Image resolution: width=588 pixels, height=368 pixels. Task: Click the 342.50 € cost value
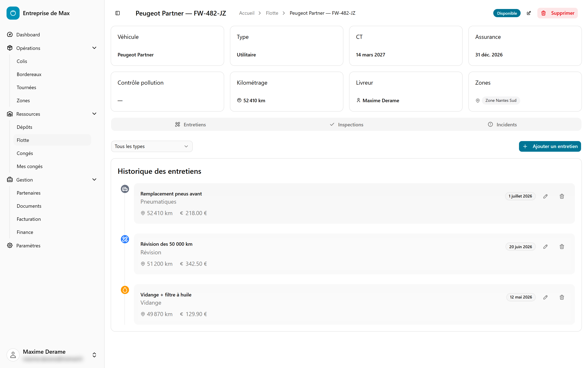(196, 264)
